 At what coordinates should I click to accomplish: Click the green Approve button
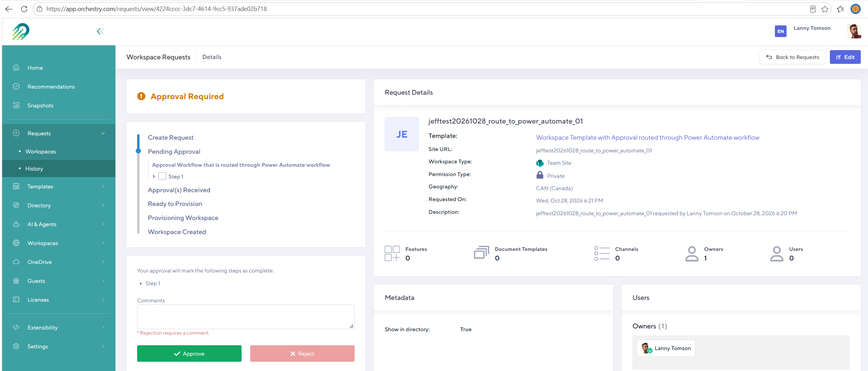click(189, 353)
